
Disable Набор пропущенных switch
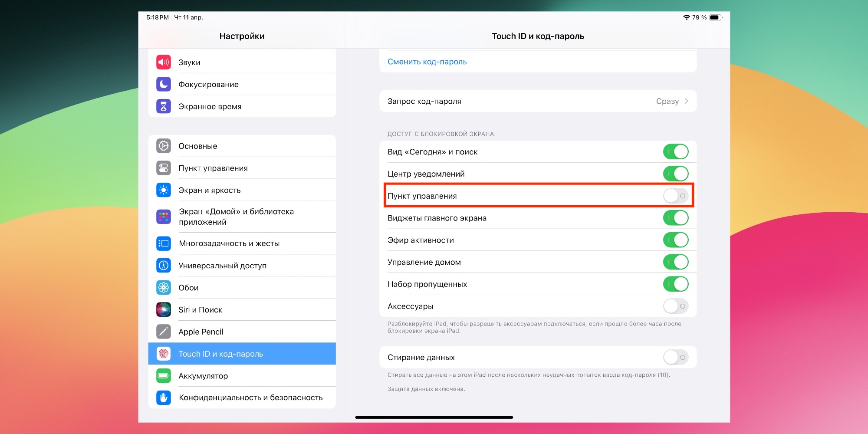(676, 284)
